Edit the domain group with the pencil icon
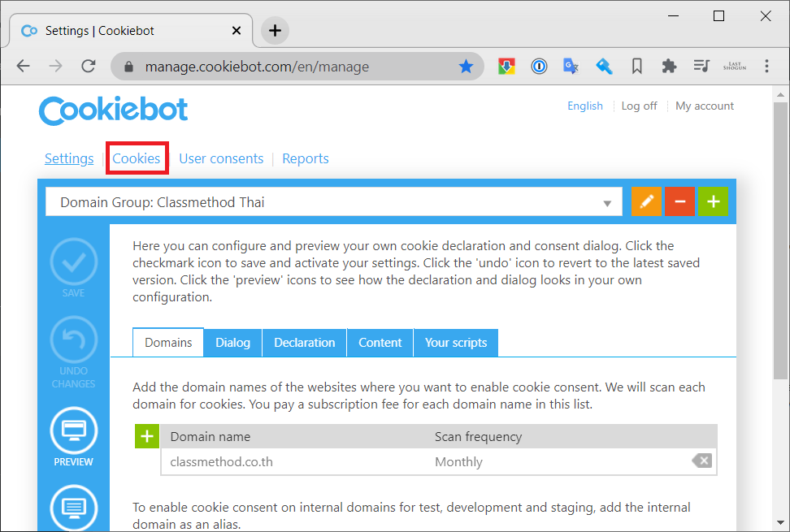This screenshot has width=790, height=532. (646, 201)
